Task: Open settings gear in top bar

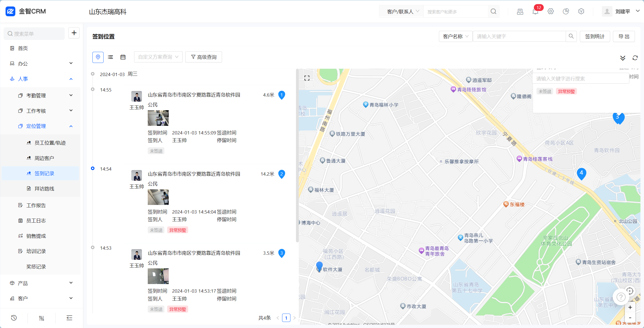Action: click(x=551, y=12)
